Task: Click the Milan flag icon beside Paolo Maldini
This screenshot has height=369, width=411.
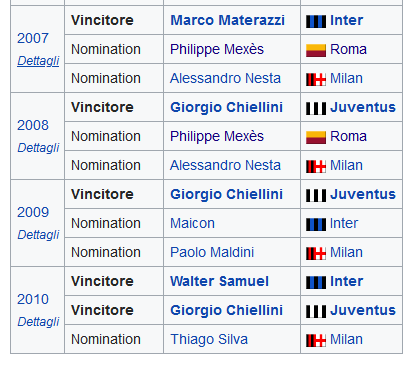Action: pos(316,253)
